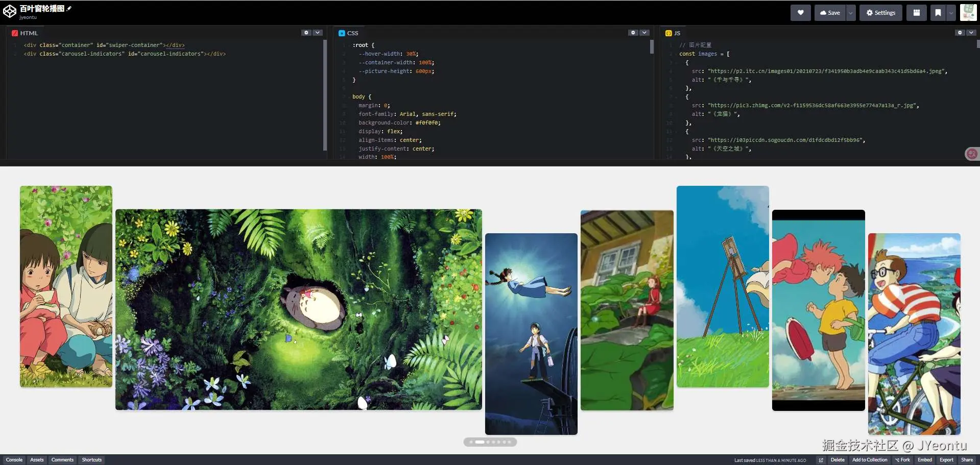Click the red HTML panel icon
The height and width of the screenshot is (465, 980).
pyautogui.click(x=15, y=33)
